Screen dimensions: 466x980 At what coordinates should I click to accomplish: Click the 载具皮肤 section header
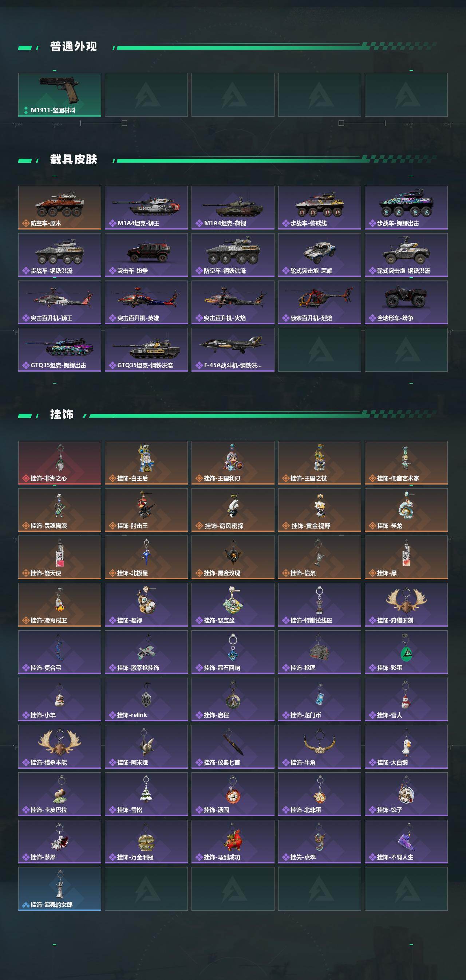click(74, 160)
